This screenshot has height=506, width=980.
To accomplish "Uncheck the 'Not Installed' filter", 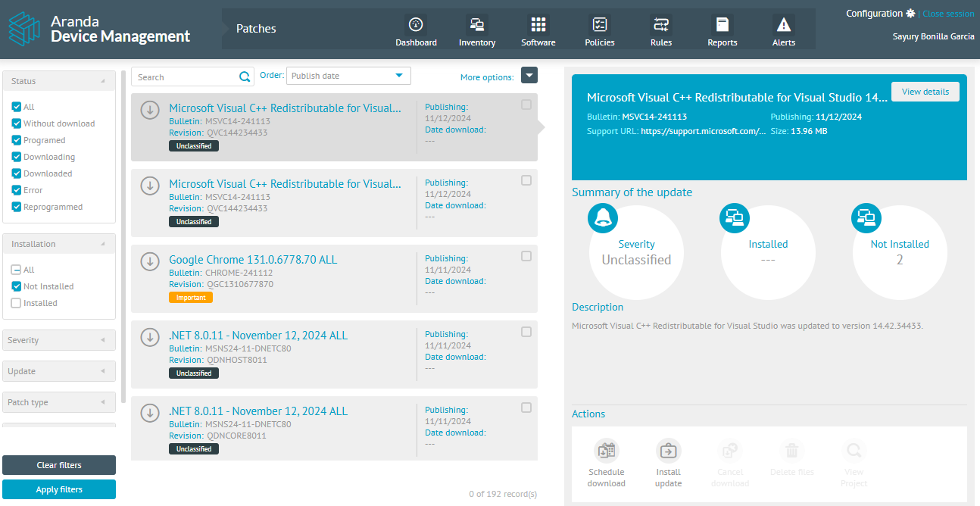I will [17, 286].
